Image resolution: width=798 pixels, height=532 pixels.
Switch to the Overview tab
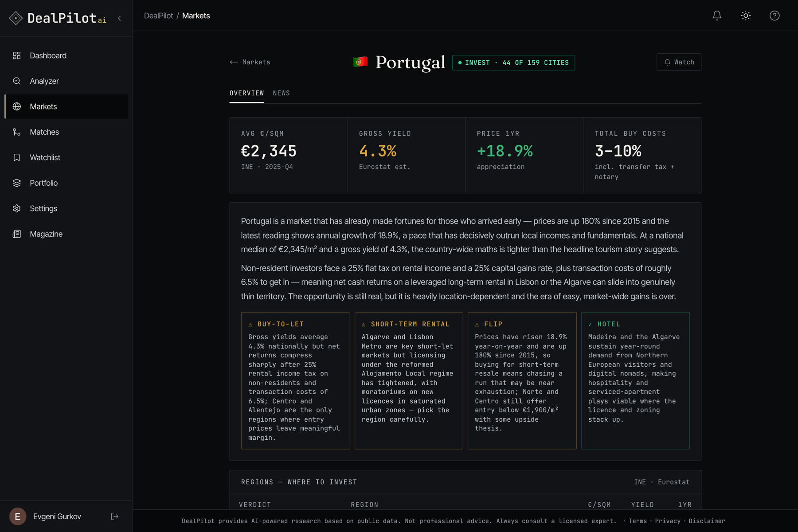pyautogui.click(x=246, y=93)
